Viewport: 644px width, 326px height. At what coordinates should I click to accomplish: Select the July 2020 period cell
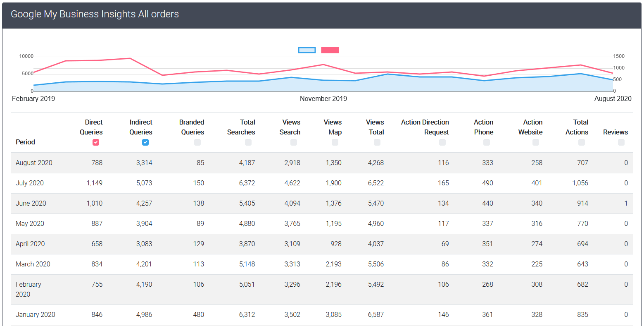click(x=30, y=183)
